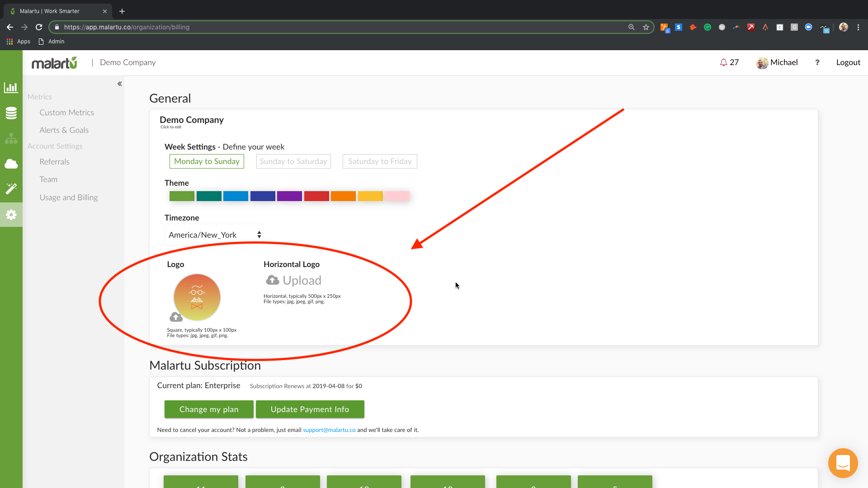This screenshot has width=868, height=488.
Task: Open the America/New_York timezone dropdown
Action: (214, 235)
